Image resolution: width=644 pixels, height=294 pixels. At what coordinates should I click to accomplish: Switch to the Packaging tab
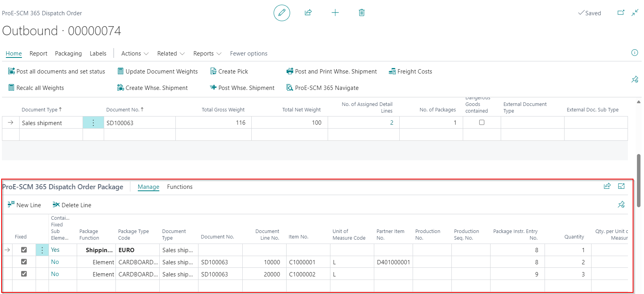click(x=69, y=54)
